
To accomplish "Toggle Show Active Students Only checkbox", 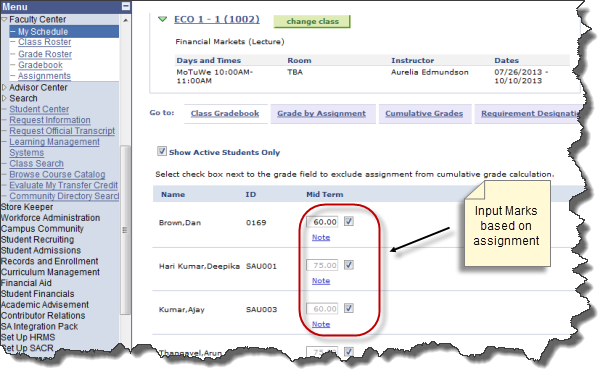I will 162,151.
